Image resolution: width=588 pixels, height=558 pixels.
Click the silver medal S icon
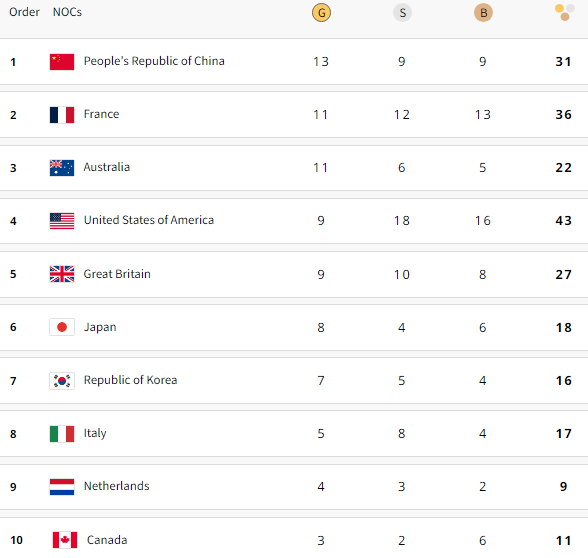pyautogui.click(x=402, y=13)
